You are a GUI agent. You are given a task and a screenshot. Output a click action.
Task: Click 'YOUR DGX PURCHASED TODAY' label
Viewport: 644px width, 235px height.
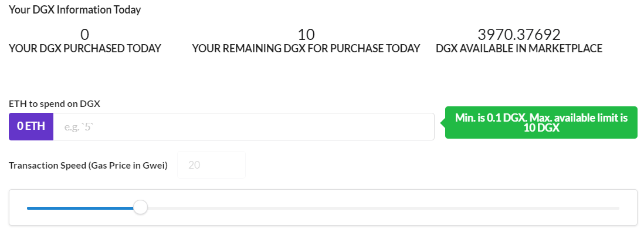point(85,49)
